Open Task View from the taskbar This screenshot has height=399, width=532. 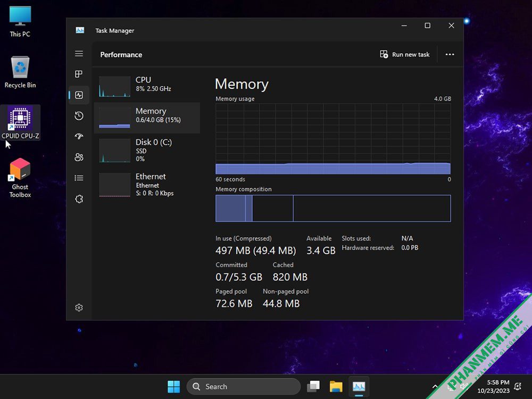(x=313, y=386)
